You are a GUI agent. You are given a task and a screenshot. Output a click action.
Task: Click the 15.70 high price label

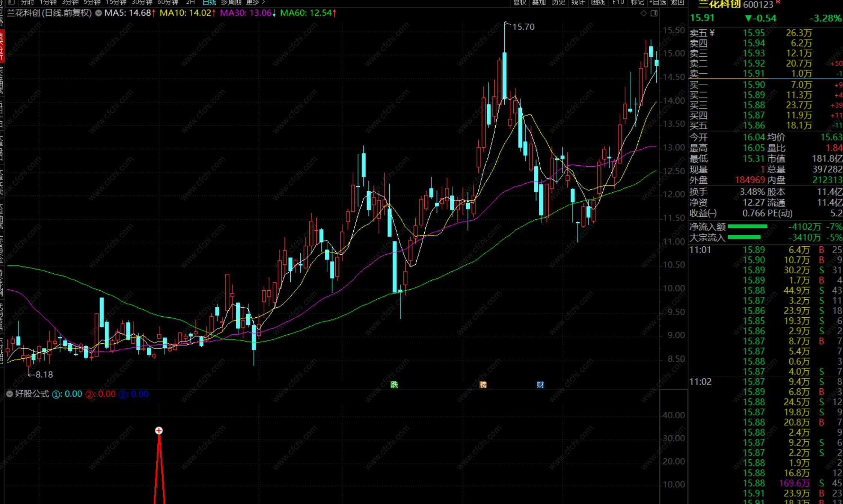coord(523,27)
